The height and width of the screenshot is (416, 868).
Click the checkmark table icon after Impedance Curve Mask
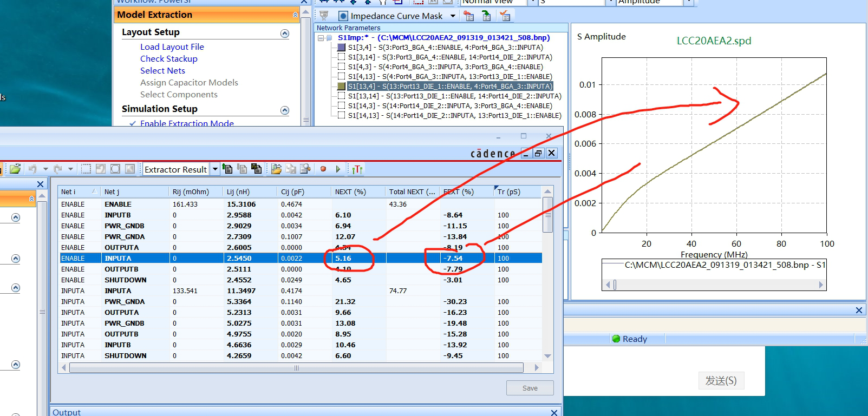click(505, 16)
